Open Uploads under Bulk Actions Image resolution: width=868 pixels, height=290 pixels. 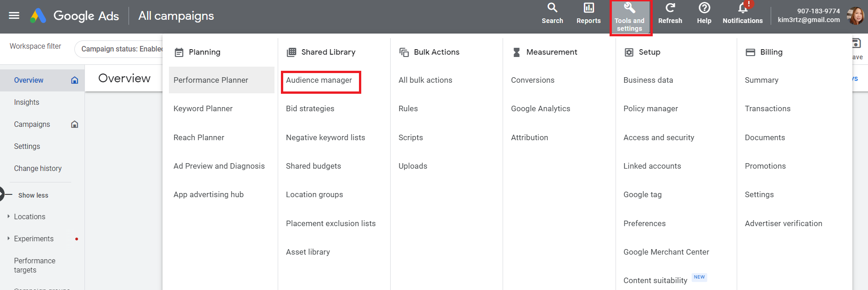pyautogui.click(x=413, y=166)
